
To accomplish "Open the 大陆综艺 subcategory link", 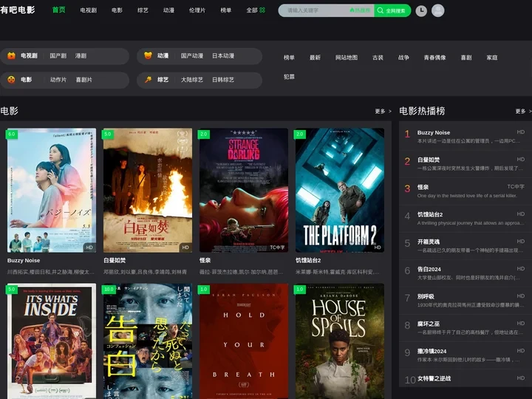I will click(x=192, y=80).
